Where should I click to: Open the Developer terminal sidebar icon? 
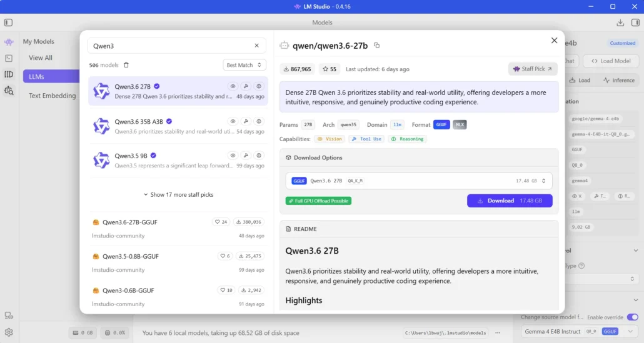tap(9, 58)
